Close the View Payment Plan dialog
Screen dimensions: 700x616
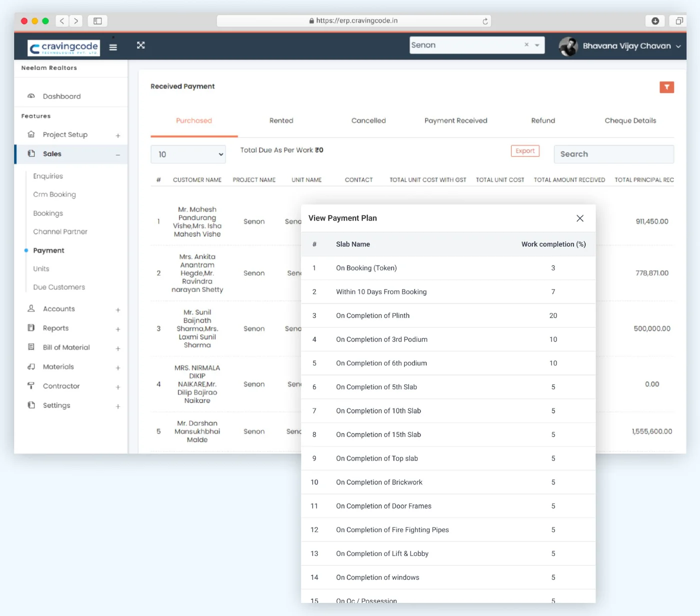coord(580,218)
